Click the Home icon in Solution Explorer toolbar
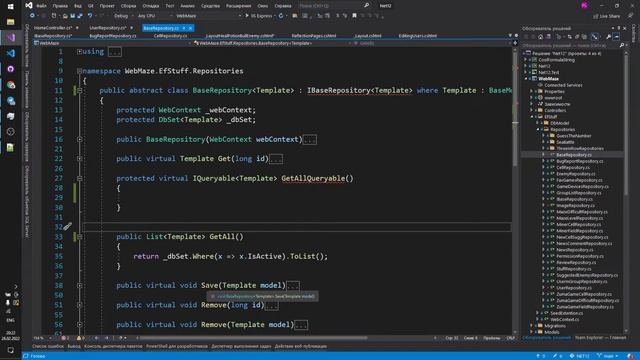The image size is (640, 360). point(540,36)
